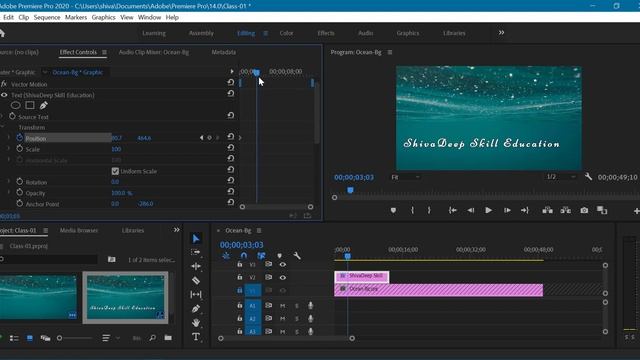Toggle lock on V2 track
Viewport: 640px width, 360px height.
tap(240, 277)
